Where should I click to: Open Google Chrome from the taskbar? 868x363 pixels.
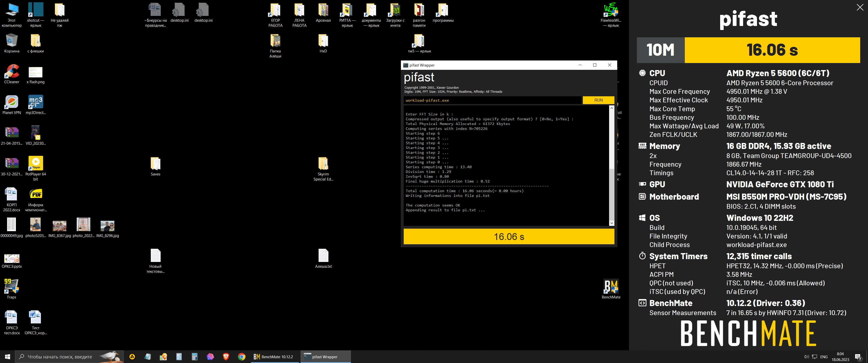[x=241, y=357]
